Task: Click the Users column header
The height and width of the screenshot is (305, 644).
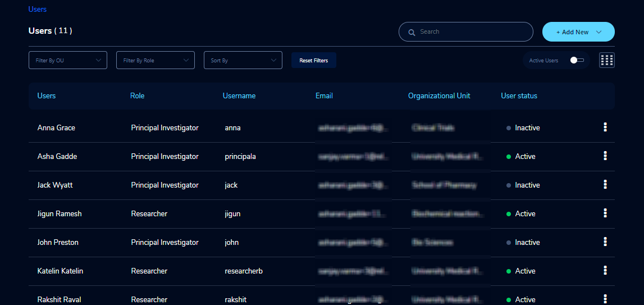Action: click(x=47, y=96)
